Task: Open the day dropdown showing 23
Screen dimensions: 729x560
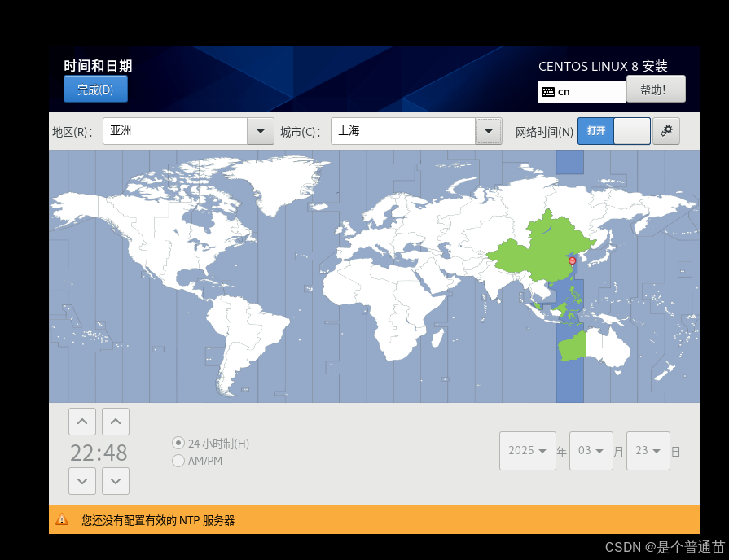Action: pyautogui.click(x=648, y=451)
